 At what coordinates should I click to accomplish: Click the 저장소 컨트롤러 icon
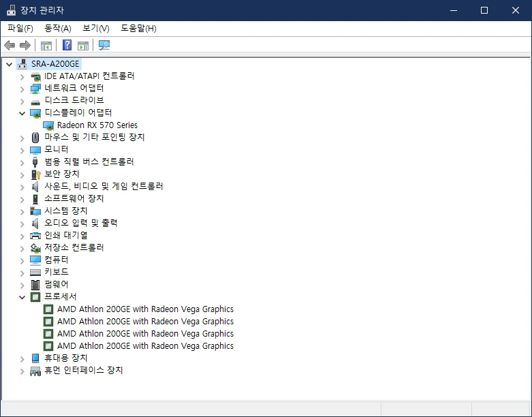point(35,248)
